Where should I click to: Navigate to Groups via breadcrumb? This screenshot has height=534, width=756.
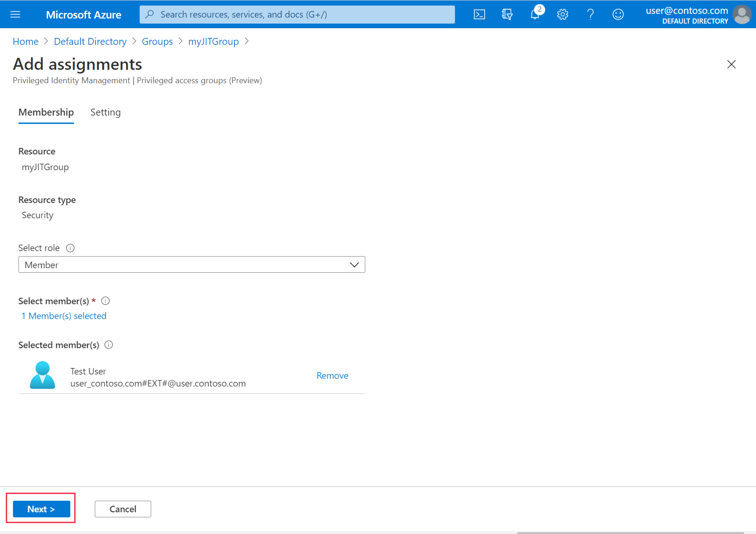tap(157, 41)
